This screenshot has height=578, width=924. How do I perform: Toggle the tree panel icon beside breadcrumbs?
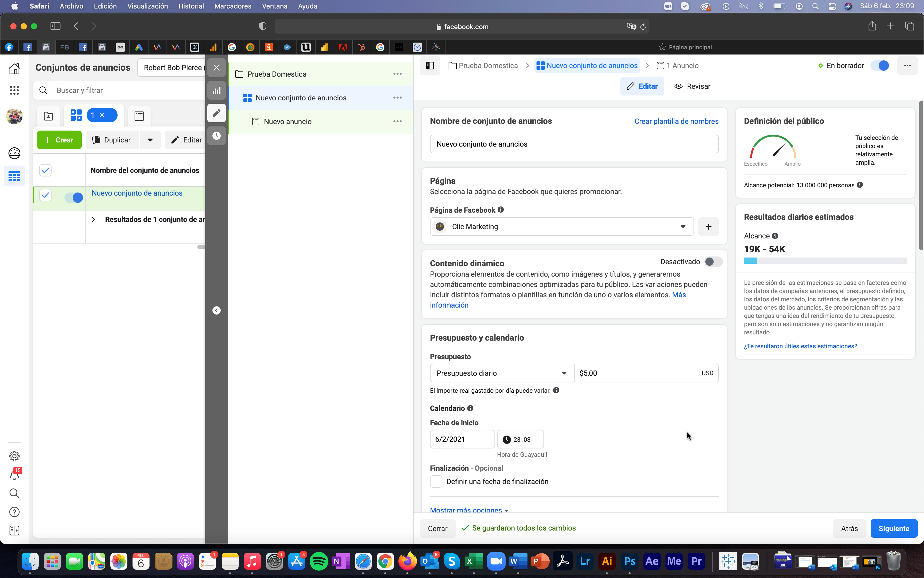click(x=430, y=66)
